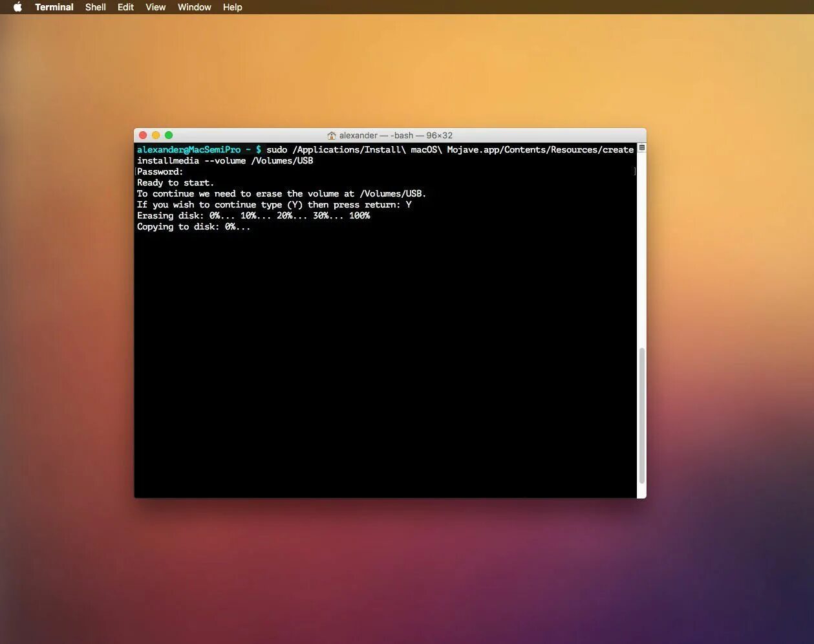
Task: Open the Shell menu
Action: coord(96,7)
